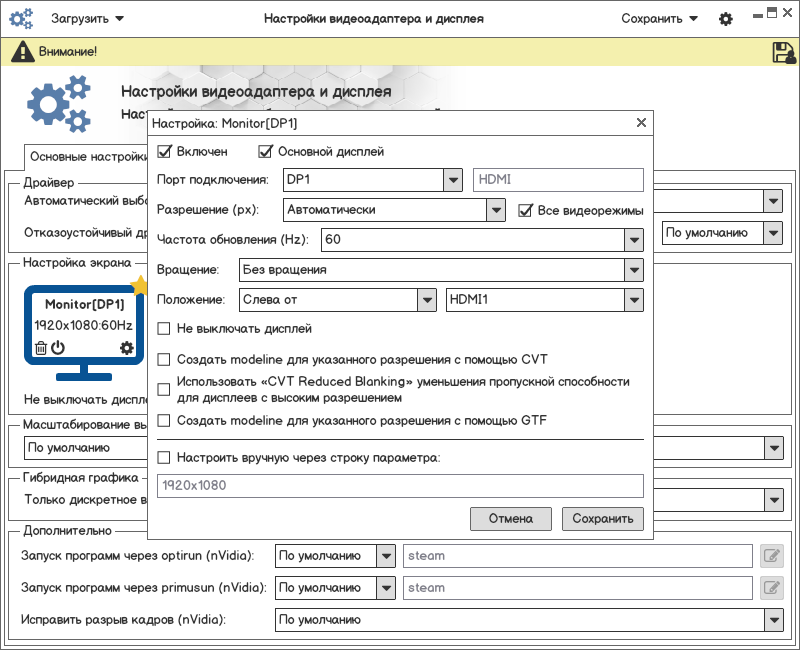Check «Настроить вручную через строку параметра»

(165, 458)
